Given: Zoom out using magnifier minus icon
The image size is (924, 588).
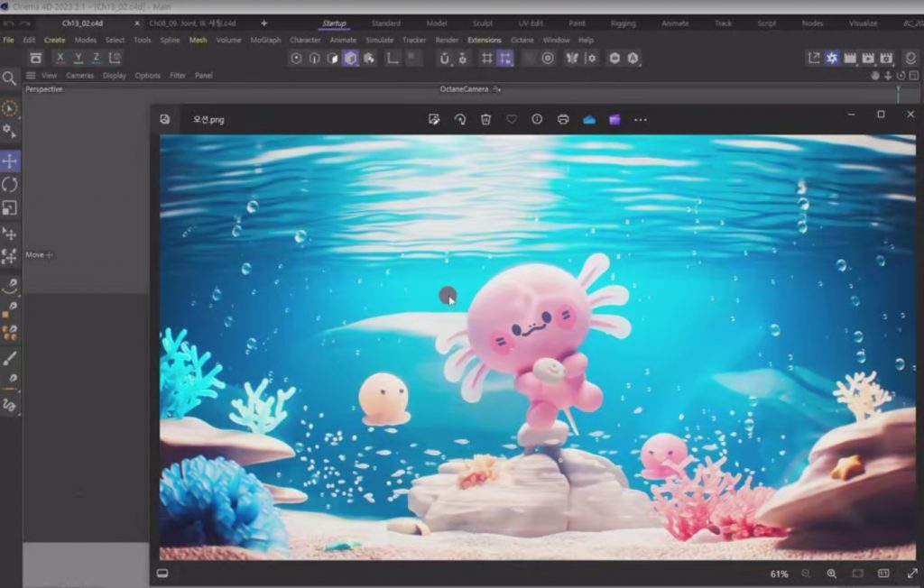Looking at the screenshot, I should pyautogui.click(x=806, y=574).
